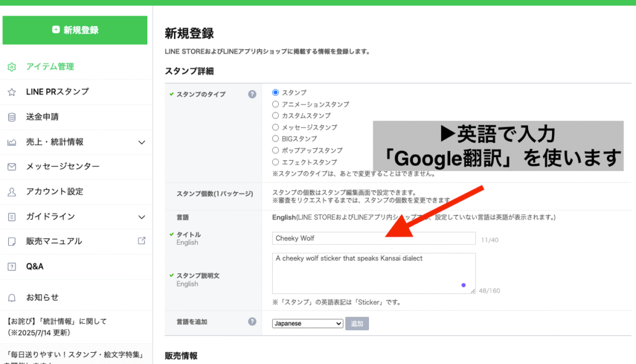Click the external-link icon on 販売マニュアル
The height and width of the screenshot is (364, 636).
coord(142,240)
